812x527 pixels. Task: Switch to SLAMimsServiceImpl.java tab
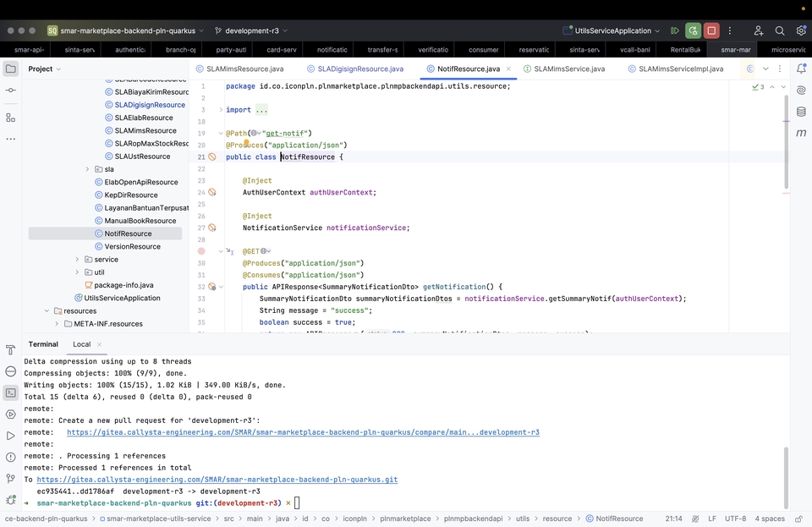[x=676, y=69]
